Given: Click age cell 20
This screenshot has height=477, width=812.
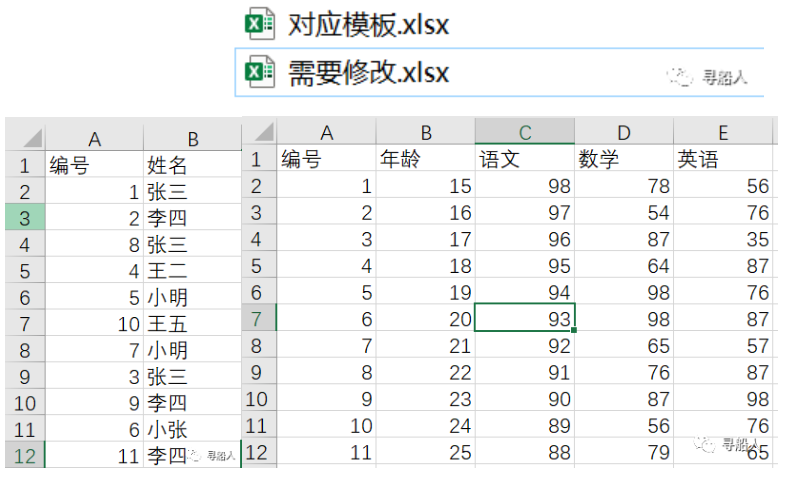Looking at the screenshot, I should [x=426, y=318].
